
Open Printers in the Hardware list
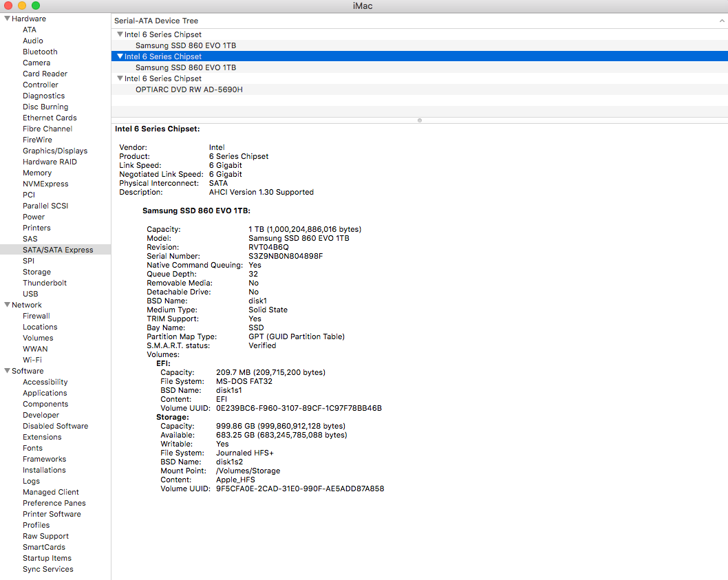[36, 228]
